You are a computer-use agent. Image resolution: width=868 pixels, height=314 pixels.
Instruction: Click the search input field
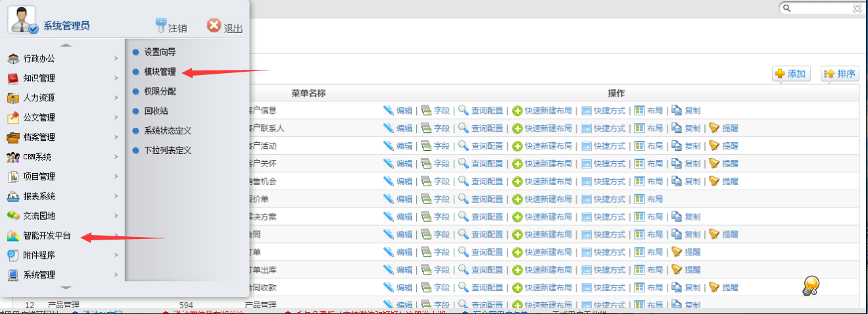[x=823, y=9]
